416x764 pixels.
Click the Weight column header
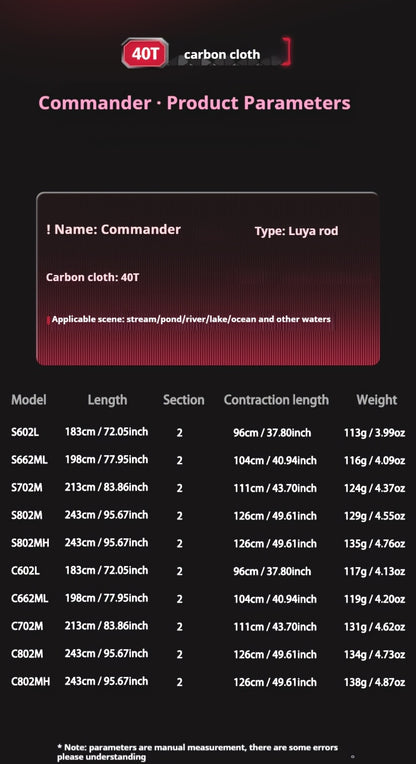tap(377, 400)
